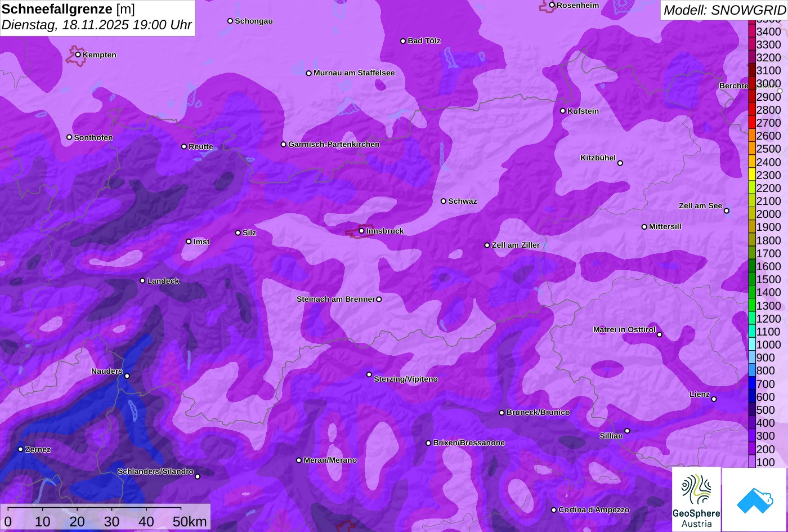The image size is (788, 532).
Task: Click the Landeck location dot
Action: (142, 281)
